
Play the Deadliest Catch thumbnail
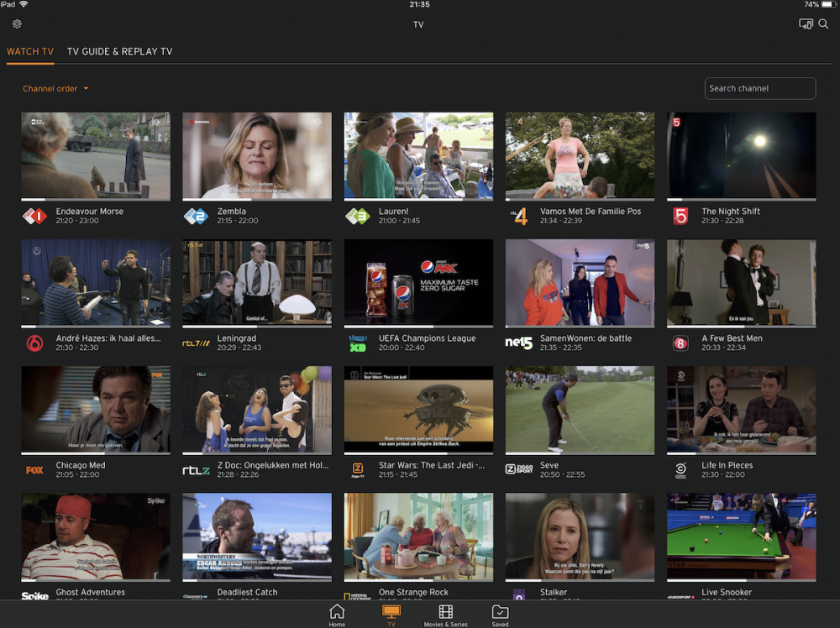(257, 537)
